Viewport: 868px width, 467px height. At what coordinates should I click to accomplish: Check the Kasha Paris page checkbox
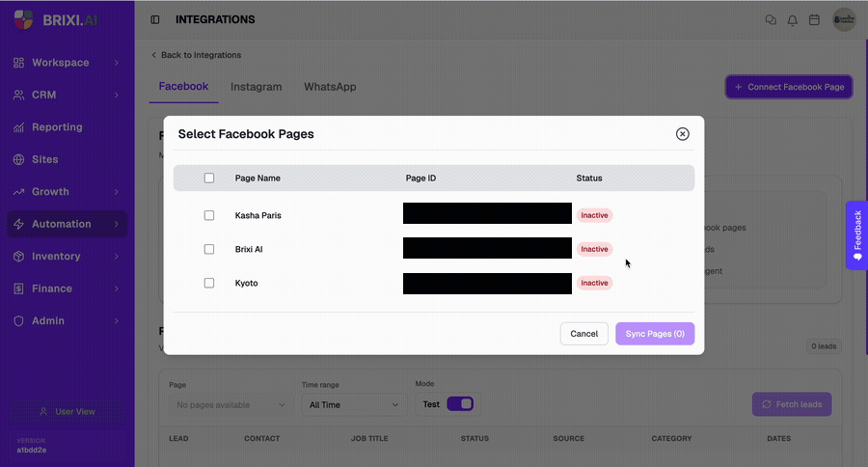pos(208,215)
